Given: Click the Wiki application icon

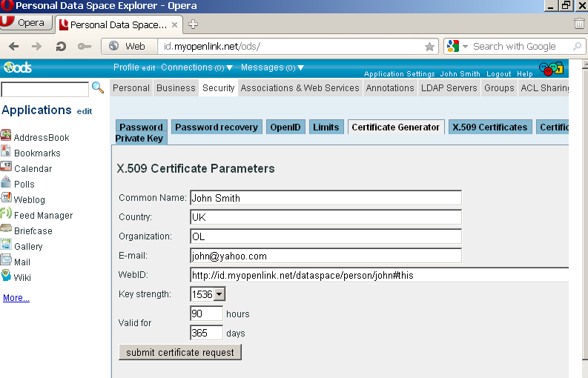Looking at the screenshot, I should point(6,276).
